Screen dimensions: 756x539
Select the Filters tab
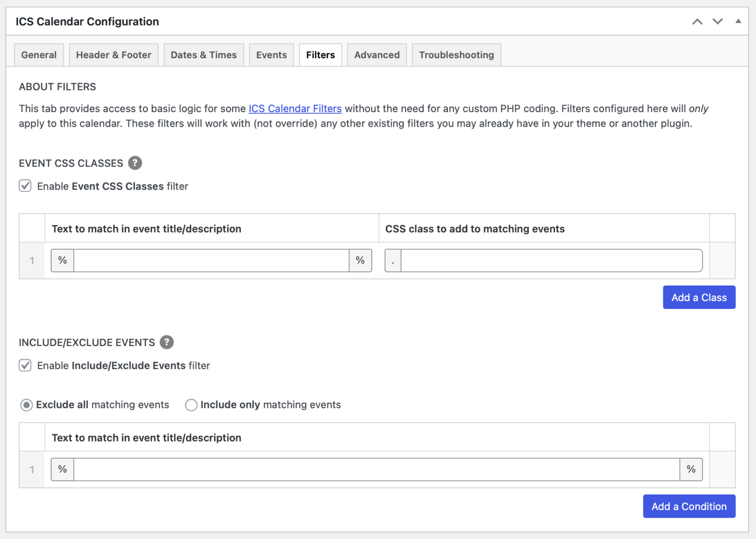320,55
